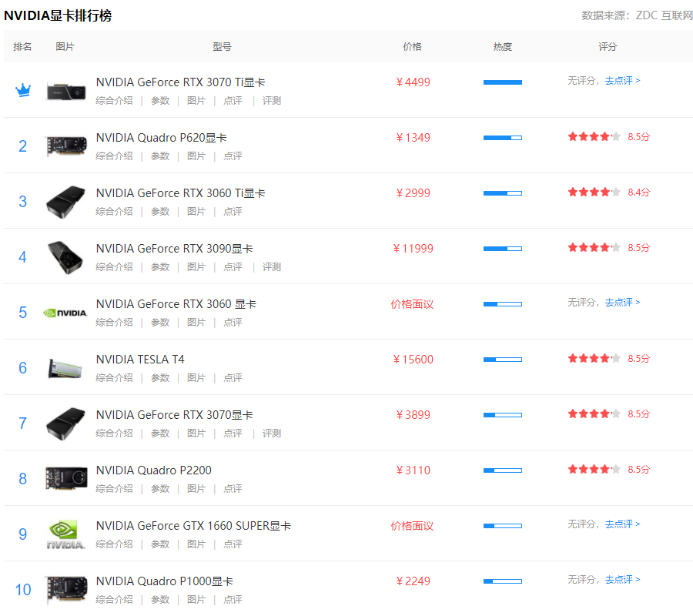Open NVIDIA GeForce RTX 3070 Ti title link
The image size is (693, 616).
180,82
